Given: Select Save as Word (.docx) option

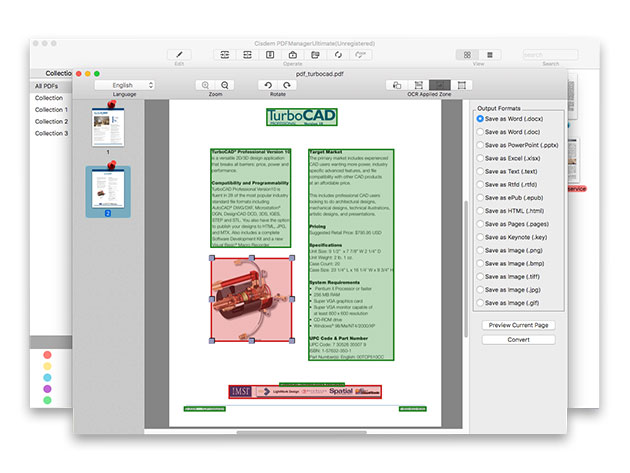Looking at the screenshot, I should (509, 119).
